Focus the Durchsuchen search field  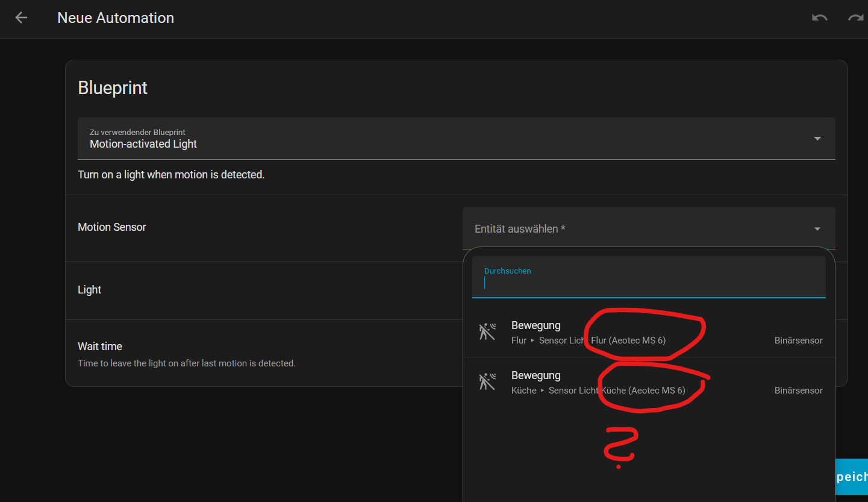coord(648,283)
